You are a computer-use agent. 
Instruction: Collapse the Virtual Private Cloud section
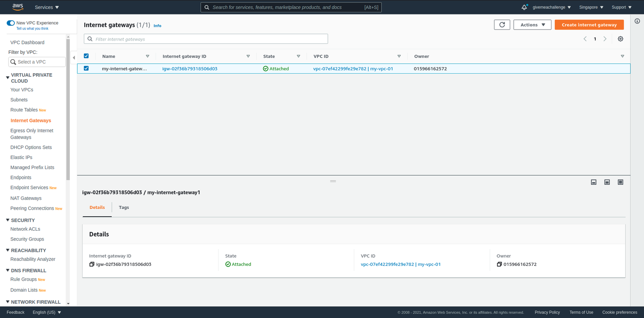coord(8,78)
